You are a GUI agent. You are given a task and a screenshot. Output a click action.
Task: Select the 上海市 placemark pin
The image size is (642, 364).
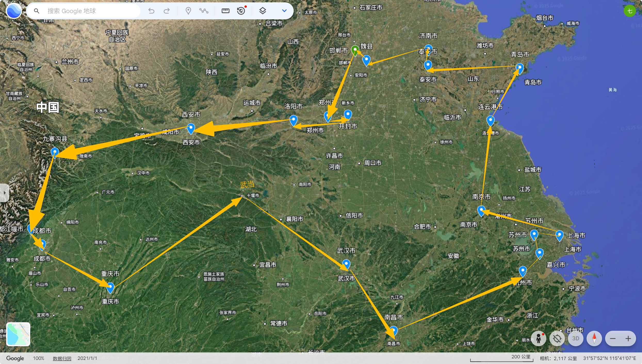click(x=559, y=236)
